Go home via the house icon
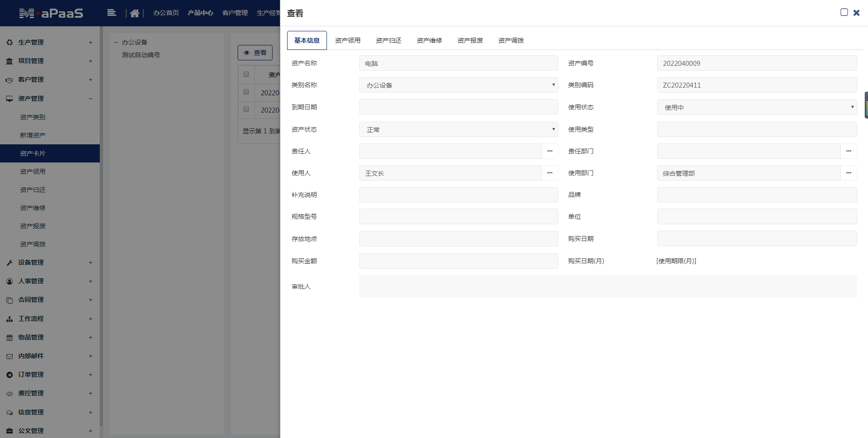 [135, 13]
